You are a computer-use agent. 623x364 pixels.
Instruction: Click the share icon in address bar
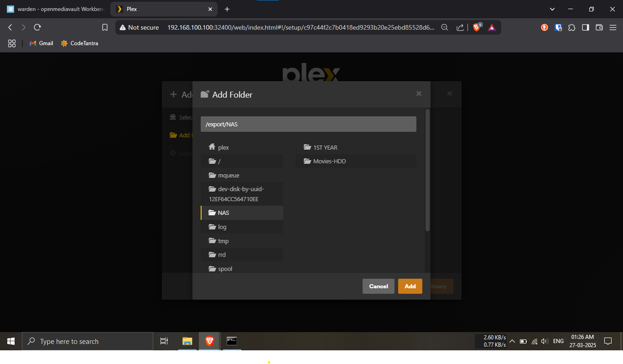[460, 27]
